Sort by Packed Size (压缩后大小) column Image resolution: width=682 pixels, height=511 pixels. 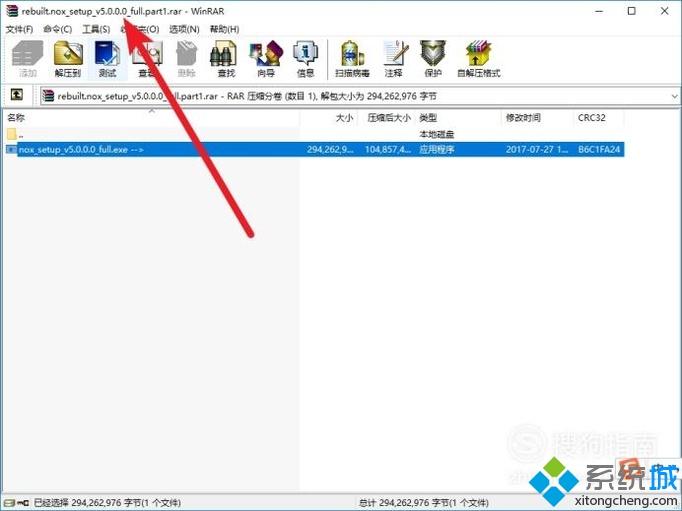pyautogui.click(x=386, y=117)
